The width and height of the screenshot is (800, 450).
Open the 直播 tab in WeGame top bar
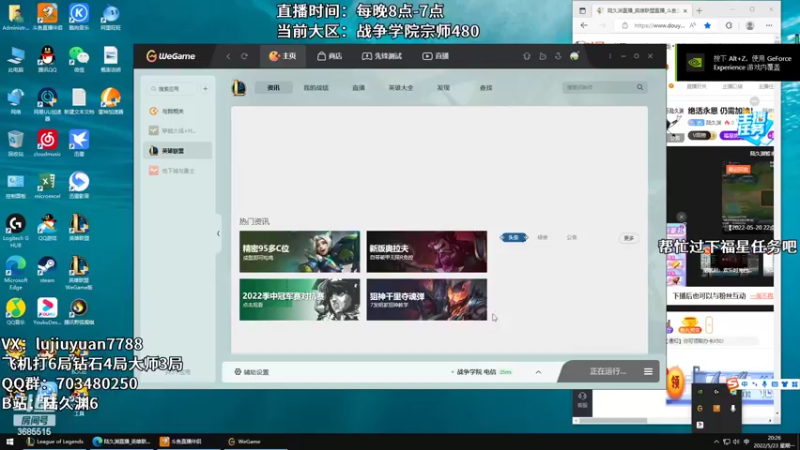436,56
